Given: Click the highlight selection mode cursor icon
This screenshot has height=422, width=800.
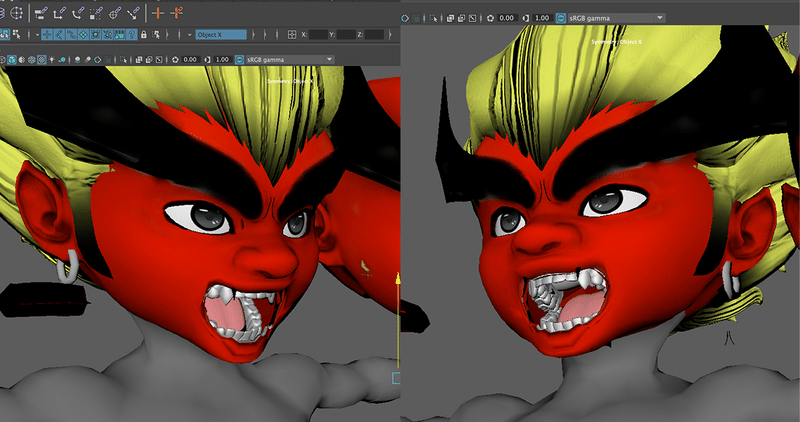Looking at the screenshot, I should coord(157,35).
